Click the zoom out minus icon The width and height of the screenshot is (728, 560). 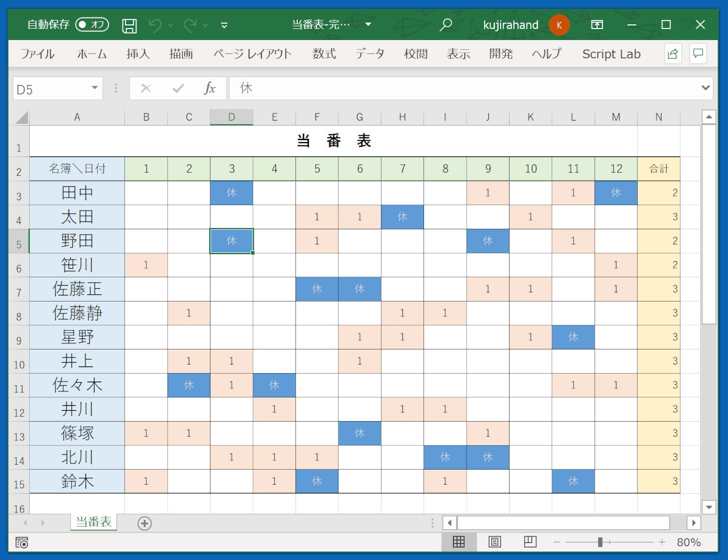click(557, 542)
